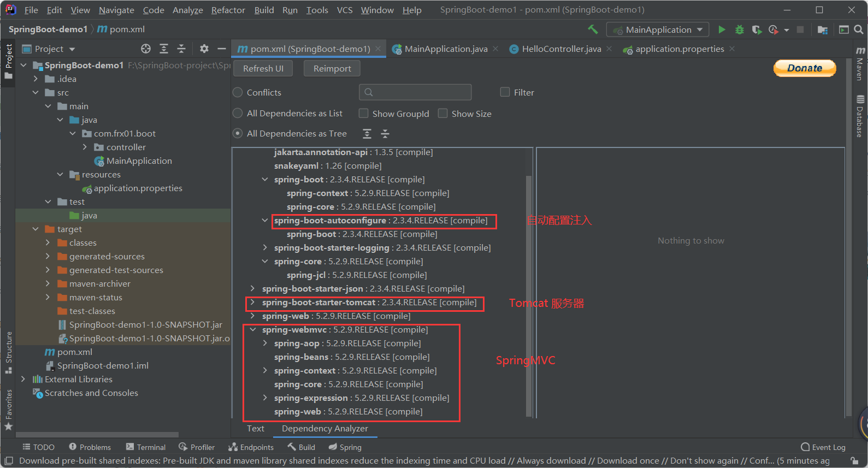Collapse all dependency tree nodes icon
The image size is (868, 468).
click(385, 134)
